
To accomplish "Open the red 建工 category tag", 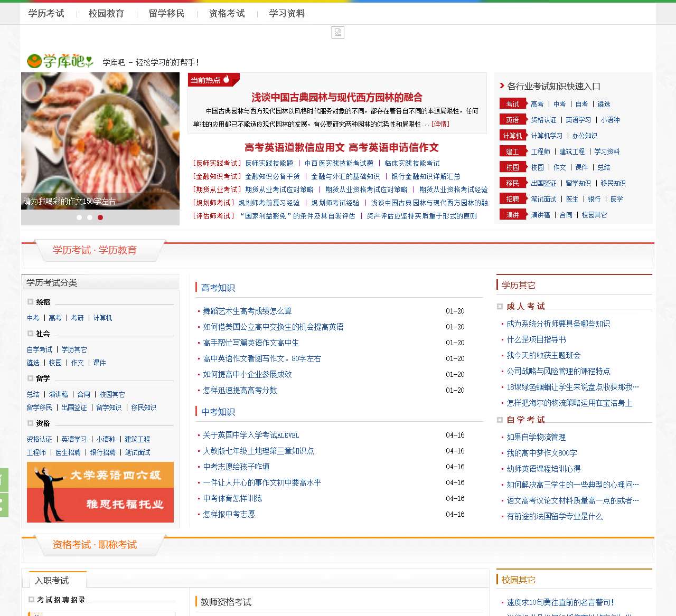I will click(513, 151).
